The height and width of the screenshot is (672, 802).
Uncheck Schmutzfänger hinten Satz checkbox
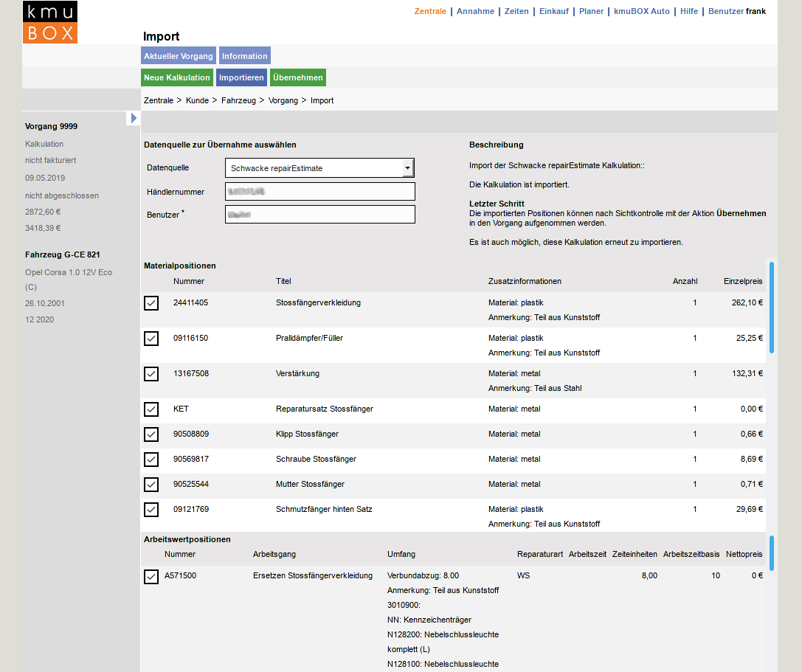(151, 510)
